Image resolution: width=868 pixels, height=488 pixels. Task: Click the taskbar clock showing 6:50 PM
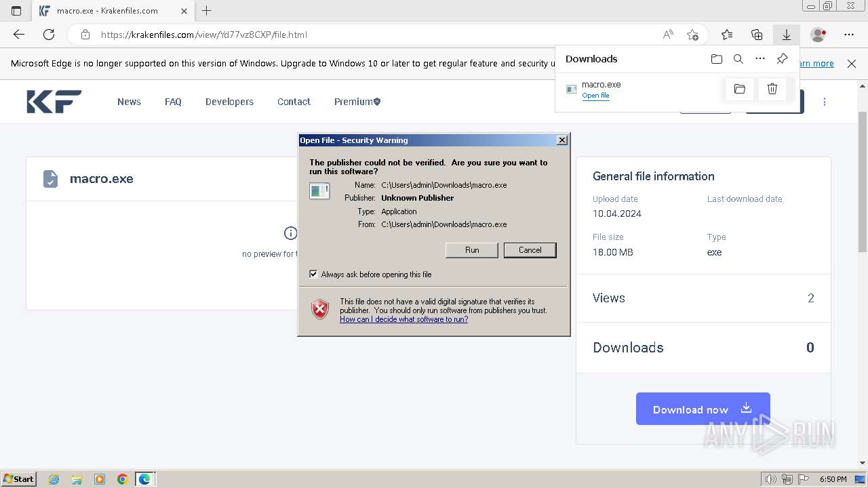click(x=833, y=479)
